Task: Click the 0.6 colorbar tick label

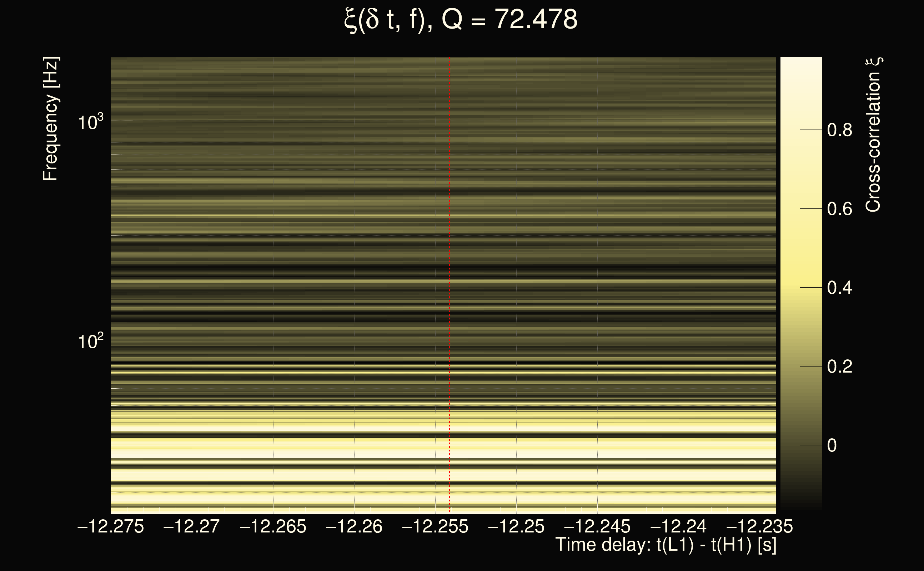Action: [x=839, y=209]
